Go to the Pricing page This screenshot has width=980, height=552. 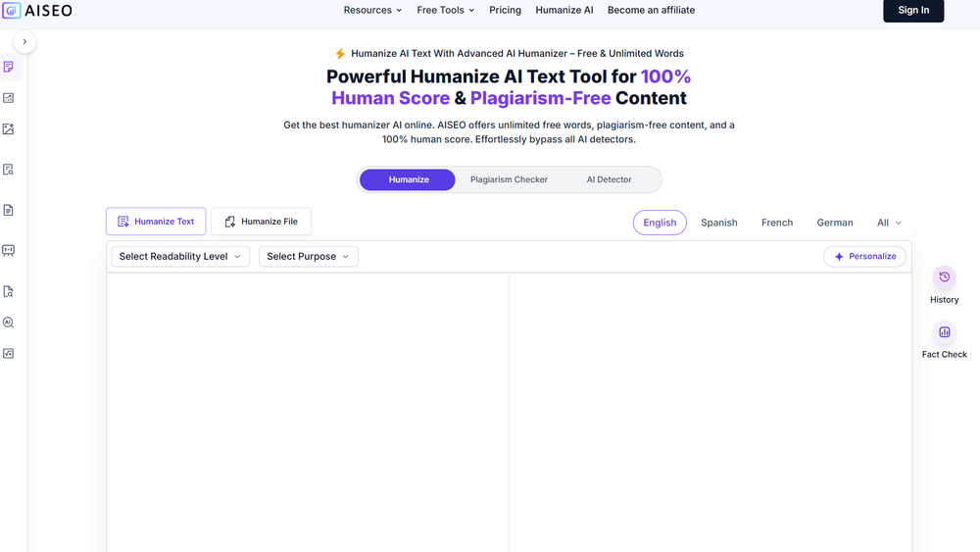505,10
